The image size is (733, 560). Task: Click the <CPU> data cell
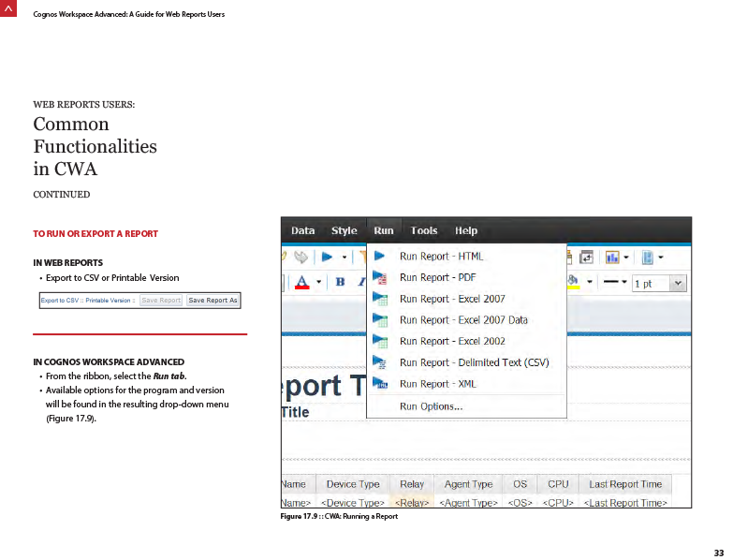[x=558, y=502]
